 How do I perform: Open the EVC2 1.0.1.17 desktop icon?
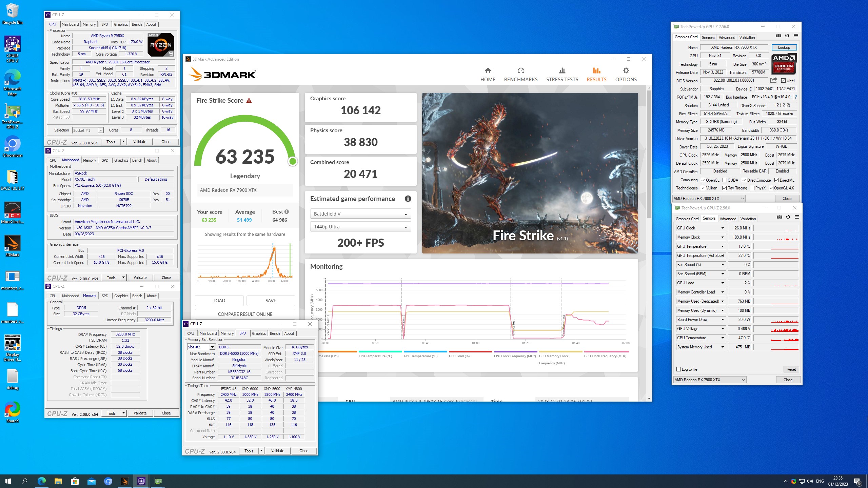click(13, 180)
